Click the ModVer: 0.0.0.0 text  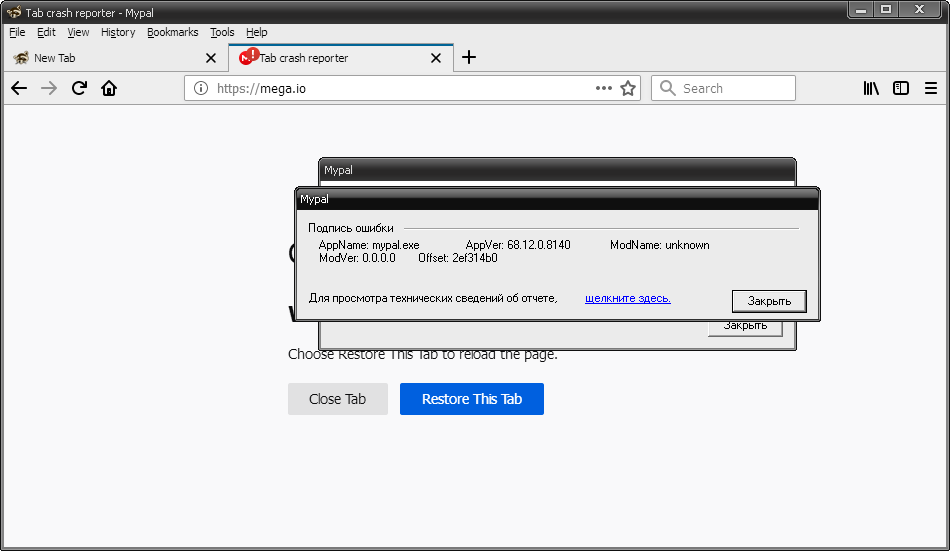(357, 258)
